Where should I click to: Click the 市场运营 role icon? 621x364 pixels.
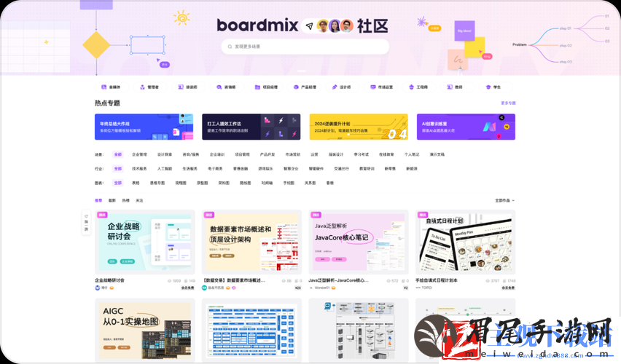(372, 87)
